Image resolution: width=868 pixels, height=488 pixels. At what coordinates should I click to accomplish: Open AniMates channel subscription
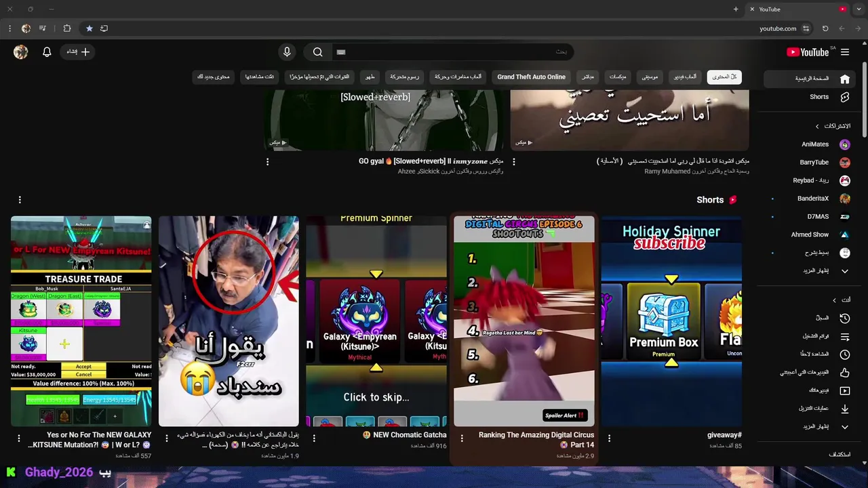(810, 144)
